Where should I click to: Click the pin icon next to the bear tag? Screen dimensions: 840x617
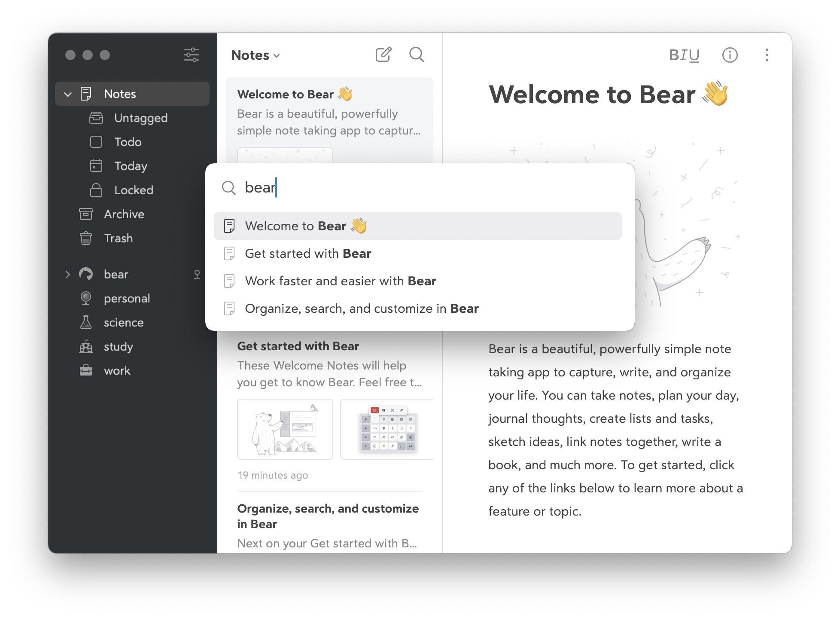coord(197,274)
